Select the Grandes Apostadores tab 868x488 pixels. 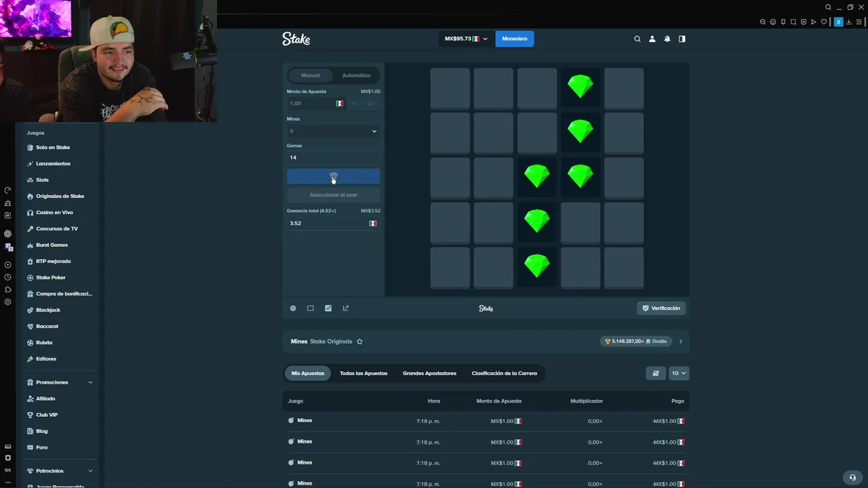tap(429, 373)
